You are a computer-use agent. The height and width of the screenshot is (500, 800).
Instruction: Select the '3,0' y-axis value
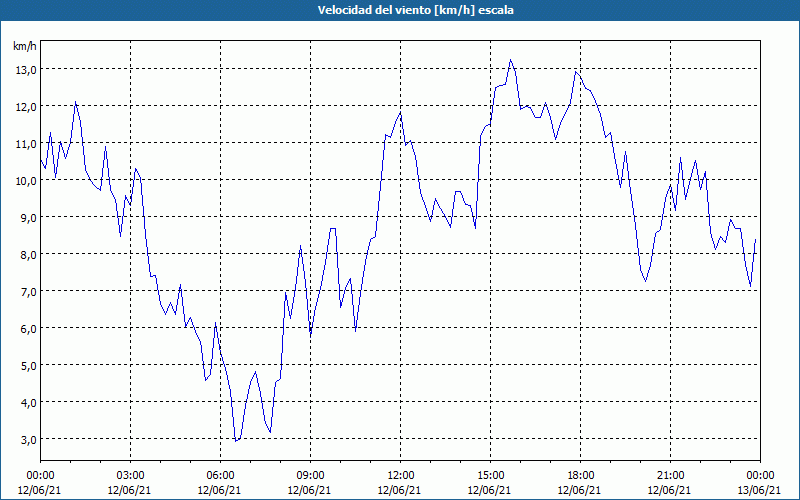28,440
